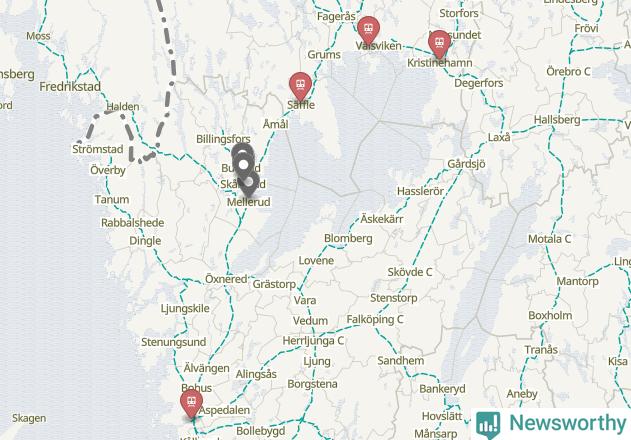Click the Örebro C station label
Viewport: 631px width, 440px height.
[x=568, y=72]
